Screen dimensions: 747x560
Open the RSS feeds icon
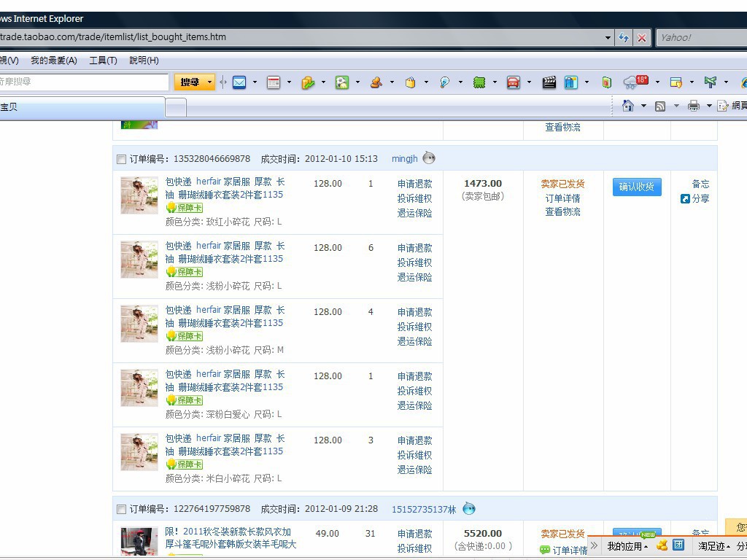[659, 106]
